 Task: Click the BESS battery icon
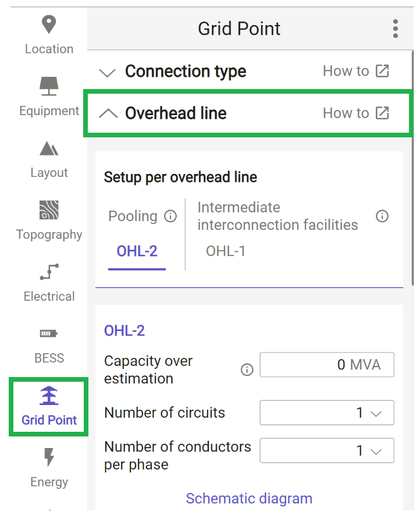pyautogui.click(x=49, y=333)
